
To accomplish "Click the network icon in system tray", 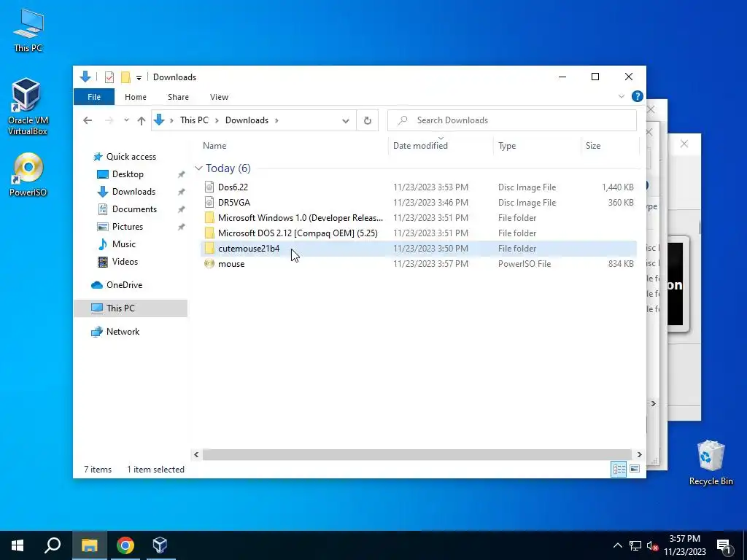I will coord(635,545).
